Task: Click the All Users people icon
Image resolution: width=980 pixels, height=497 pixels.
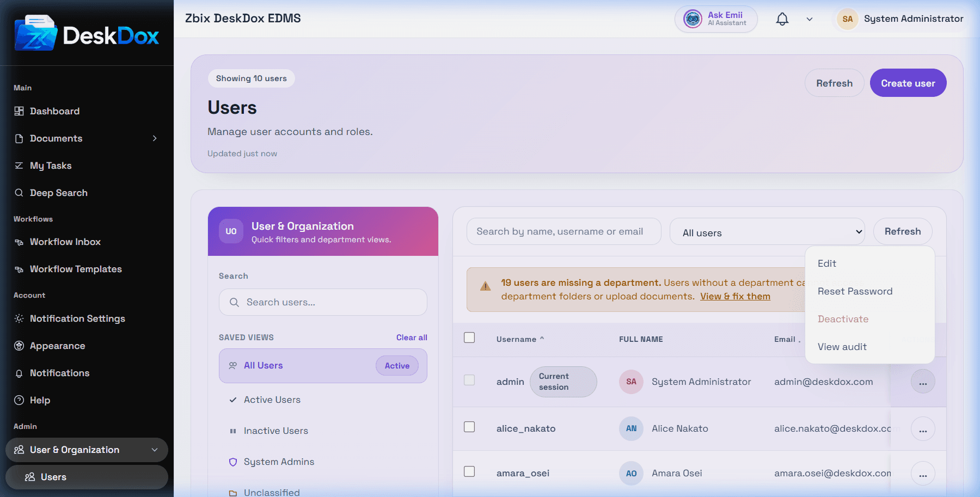Action: coord(233,366)
